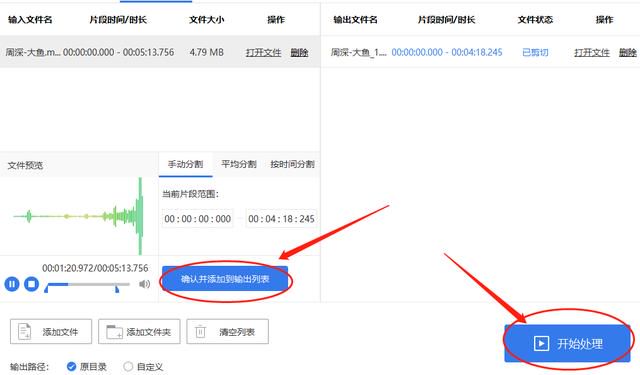Switch to 手动分割 tab
640x375 pixels.
pos(185,164)
